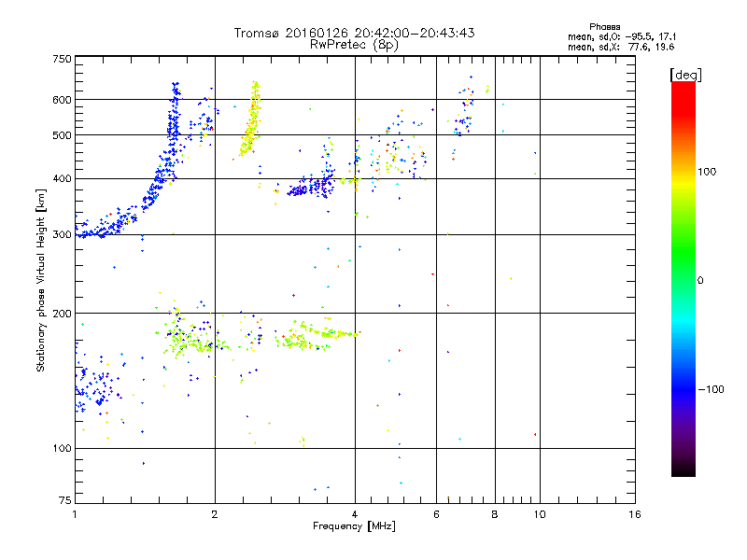The image size is (747, 560).
Task: Click the plot title 'Tromsø 20160126 20:42:00-20:43:43'
Action: click(x=354, y=33)
